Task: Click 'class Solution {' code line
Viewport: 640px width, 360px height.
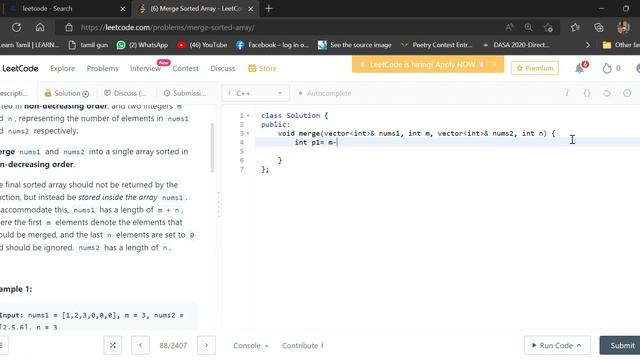Action: pos(294,116)
